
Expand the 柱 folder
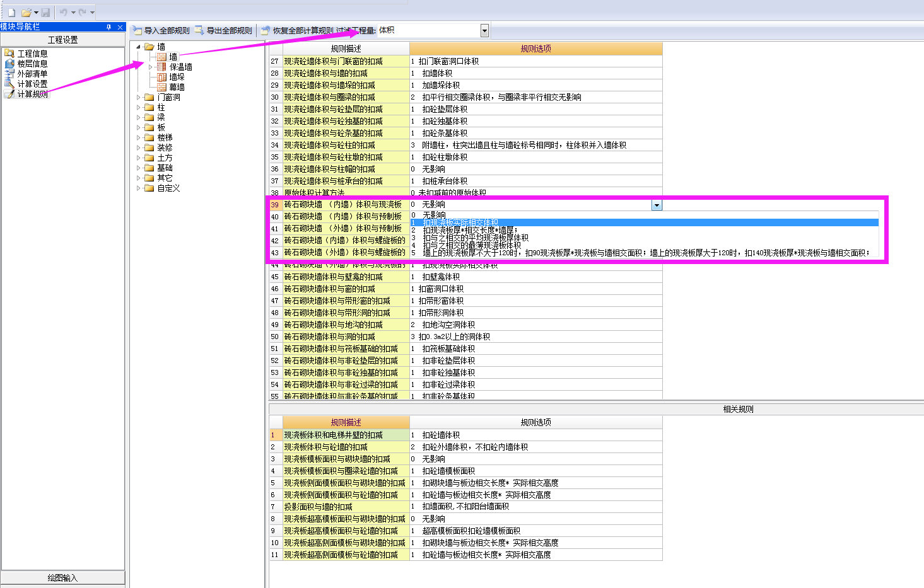(x=139, y=107)
